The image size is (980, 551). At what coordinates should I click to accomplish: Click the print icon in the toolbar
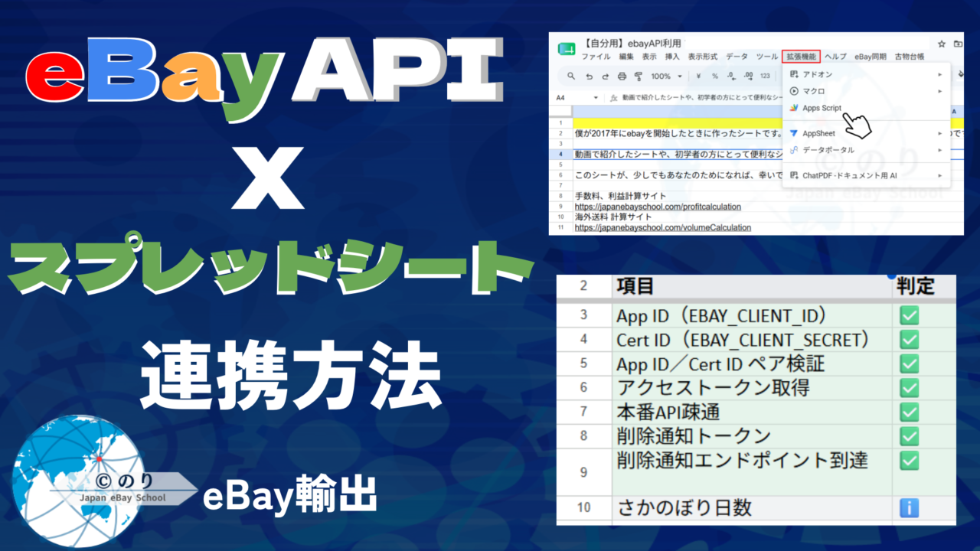pyautogui.click(x=622, y=77)
